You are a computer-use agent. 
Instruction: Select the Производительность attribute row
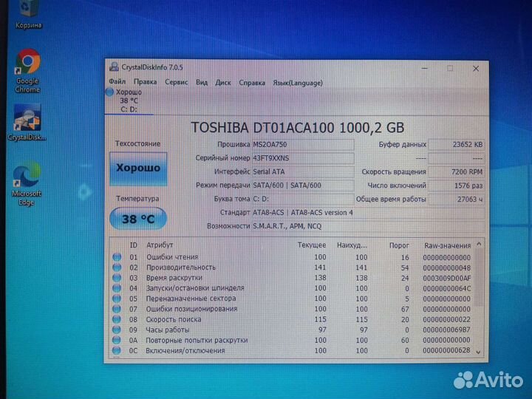pos(292,267)
